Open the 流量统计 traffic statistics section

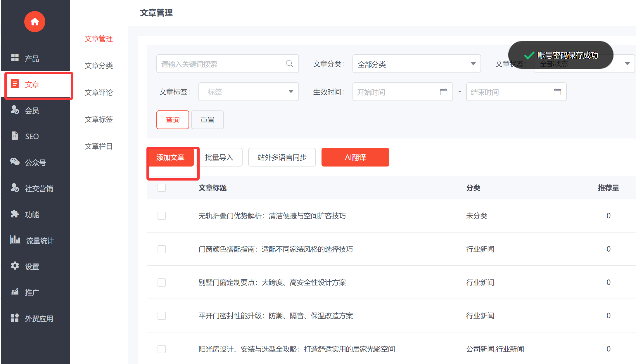pyautogui.click(x=40, y=240)
